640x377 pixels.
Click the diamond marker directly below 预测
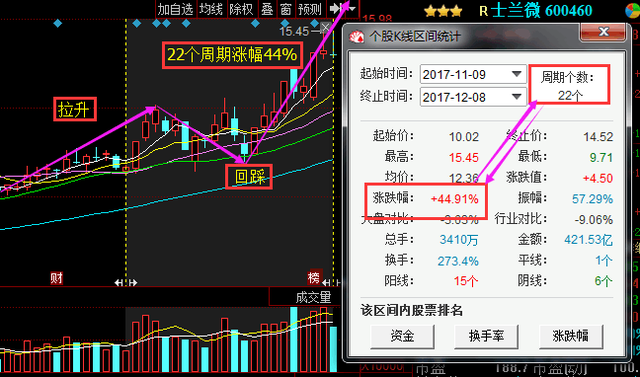point(315,23)
